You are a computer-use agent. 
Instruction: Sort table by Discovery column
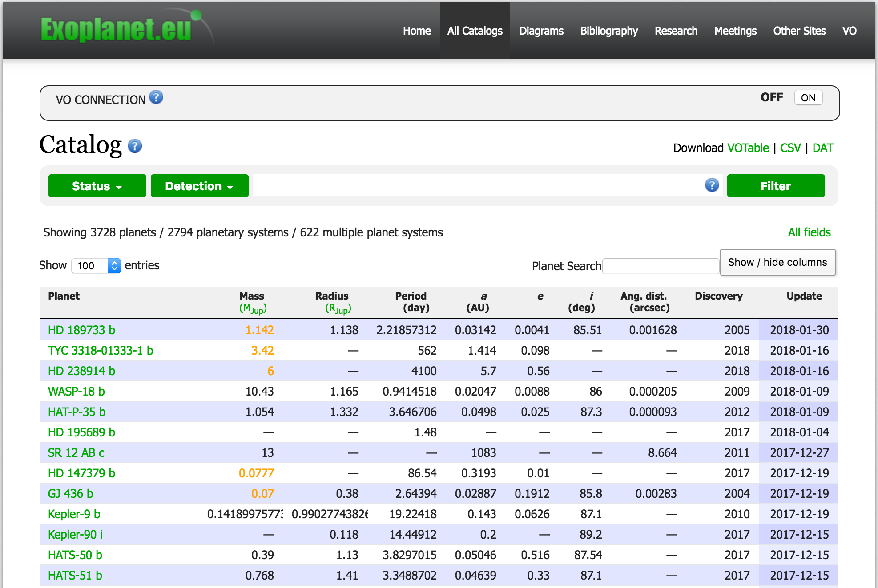pos(718,296)
